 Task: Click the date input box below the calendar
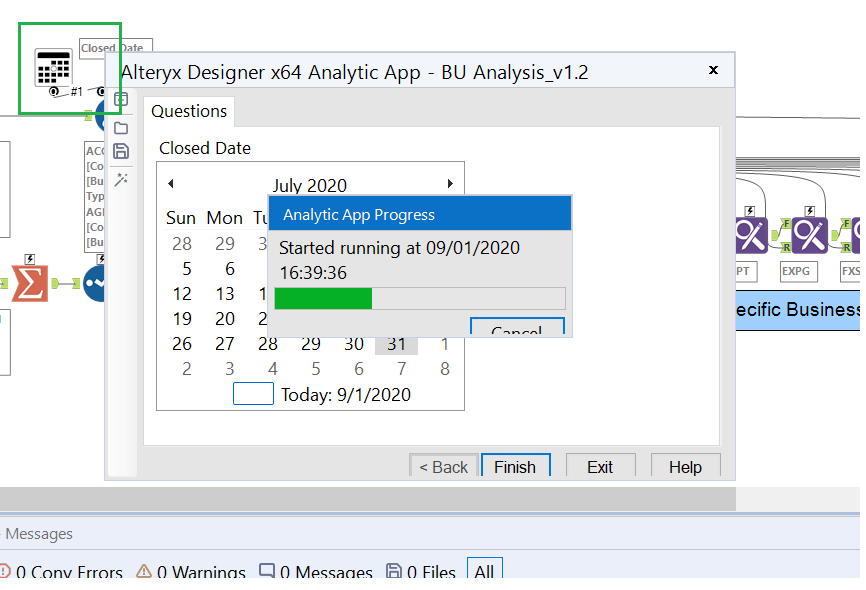(x=253, y=393)
